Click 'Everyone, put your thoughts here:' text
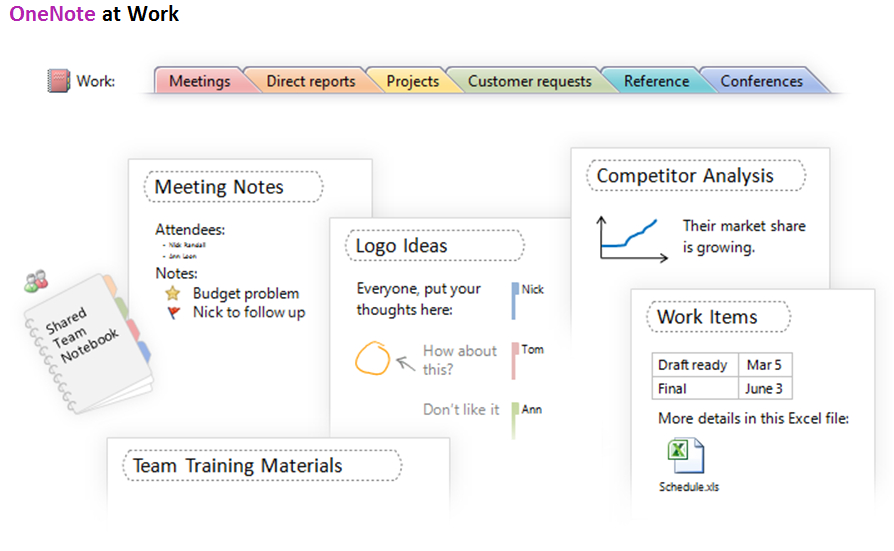894x551 pixels. (x=418, y=299)
